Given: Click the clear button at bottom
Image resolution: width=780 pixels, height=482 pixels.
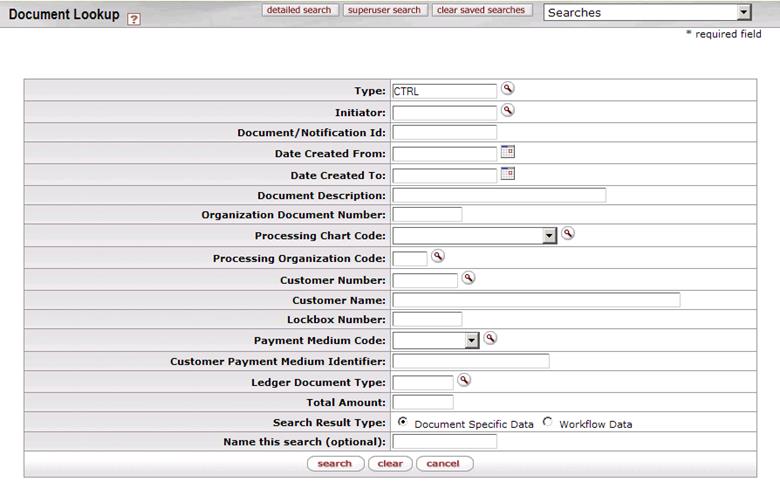Looking at the screenshot, I should click(x=390, y=464).
